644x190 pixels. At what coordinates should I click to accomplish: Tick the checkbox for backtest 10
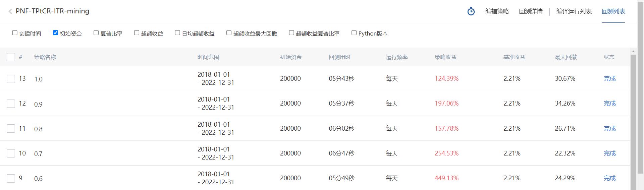pyautogui.click(x=11, y=153)
